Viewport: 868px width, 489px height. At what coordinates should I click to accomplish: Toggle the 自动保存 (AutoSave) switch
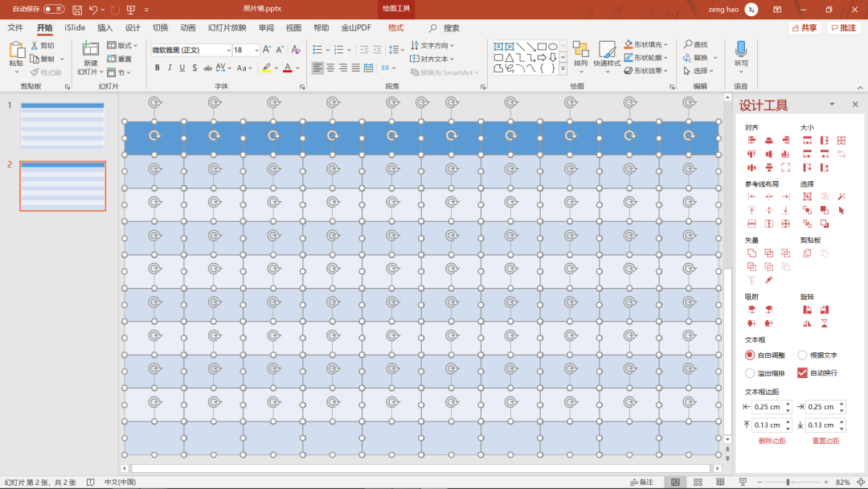coord(54,9)
